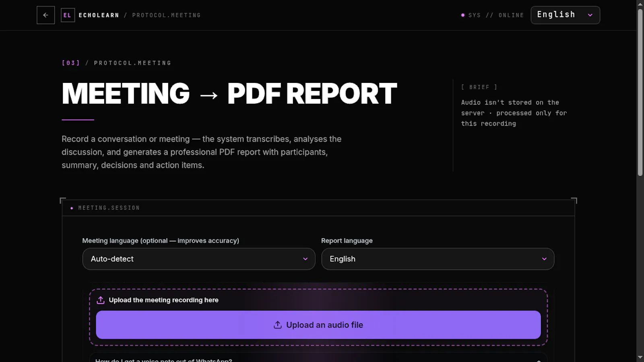Click the EL logo badge

coord(68,15)
